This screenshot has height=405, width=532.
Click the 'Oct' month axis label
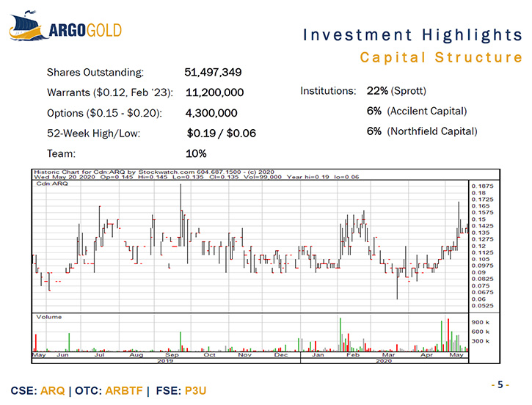coord(209,355)
